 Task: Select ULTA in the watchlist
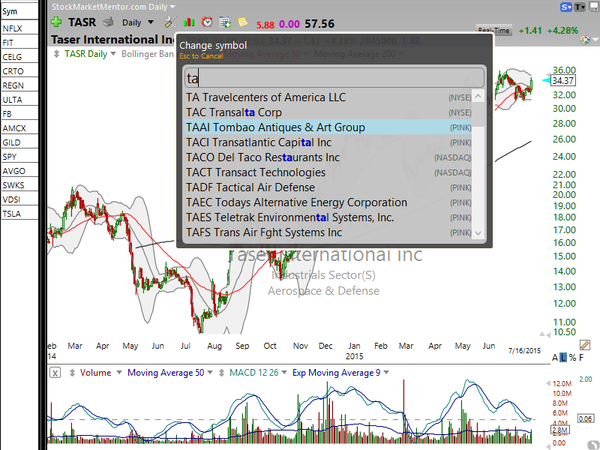tap(19, 100)
